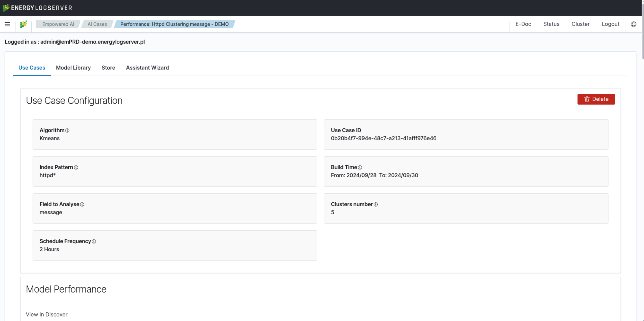Open the help lifebuoy icon

(x=633, y=24)
